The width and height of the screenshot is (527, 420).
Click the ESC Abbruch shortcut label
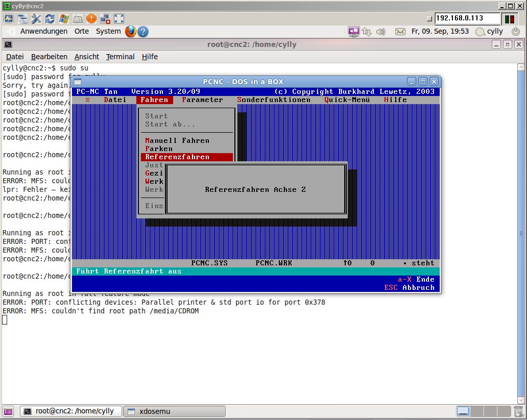coord(410,288)
